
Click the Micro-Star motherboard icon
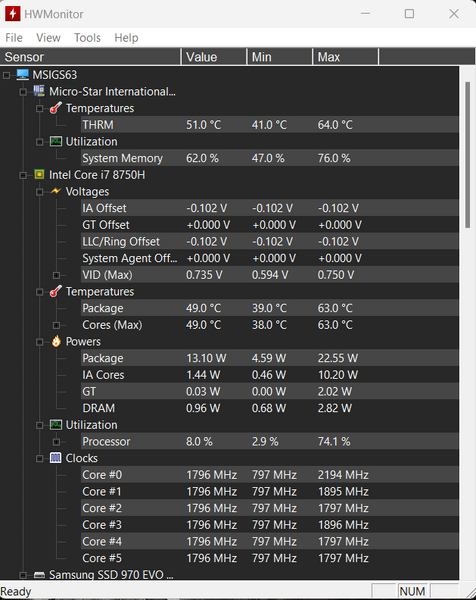pos(39,91)
